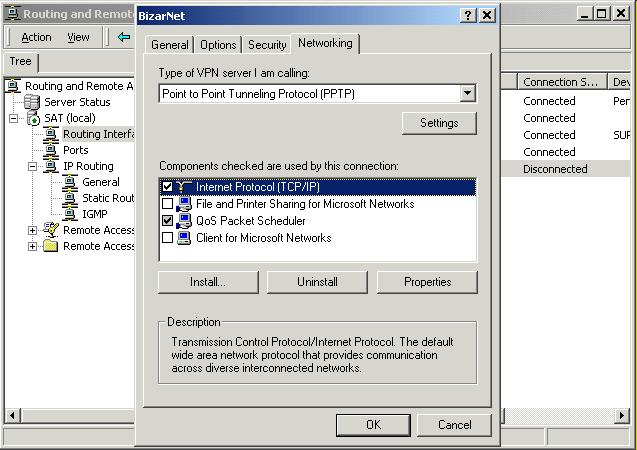This screenshot has width=637, height=450.
Task: Check File and Printer Sharing checkbox
Action: pyautogui.click(x=167, y=203)
